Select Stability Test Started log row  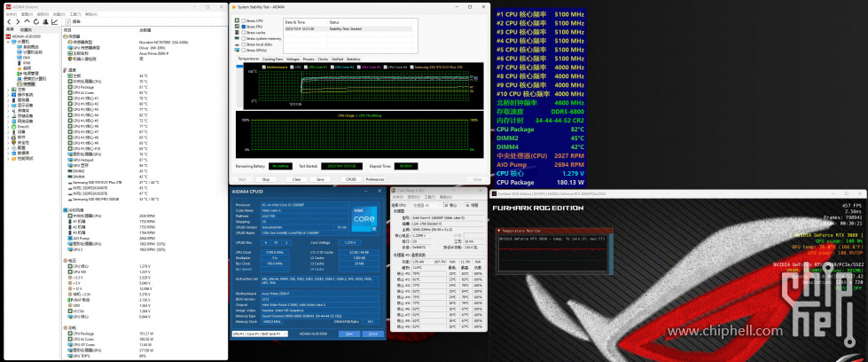[x=348, y=28]
